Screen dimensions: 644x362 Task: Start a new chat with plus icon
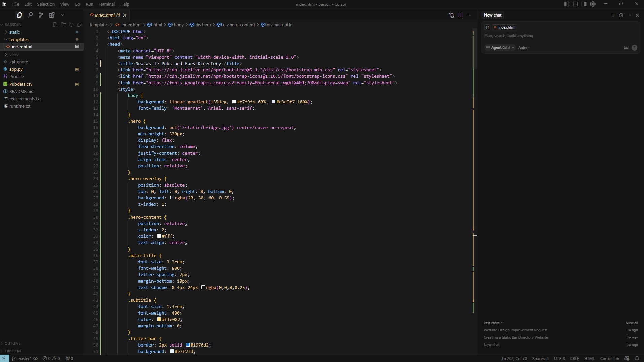tap(613, 15)
